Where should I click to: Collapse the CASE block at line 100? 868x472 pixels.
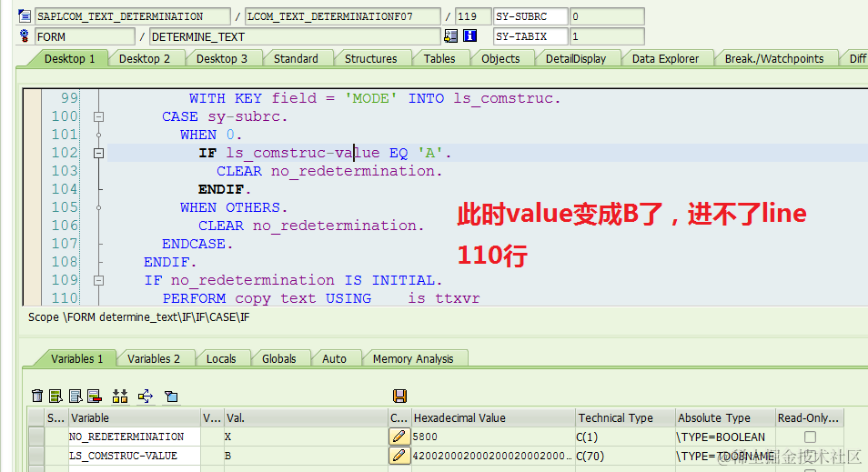98,116
